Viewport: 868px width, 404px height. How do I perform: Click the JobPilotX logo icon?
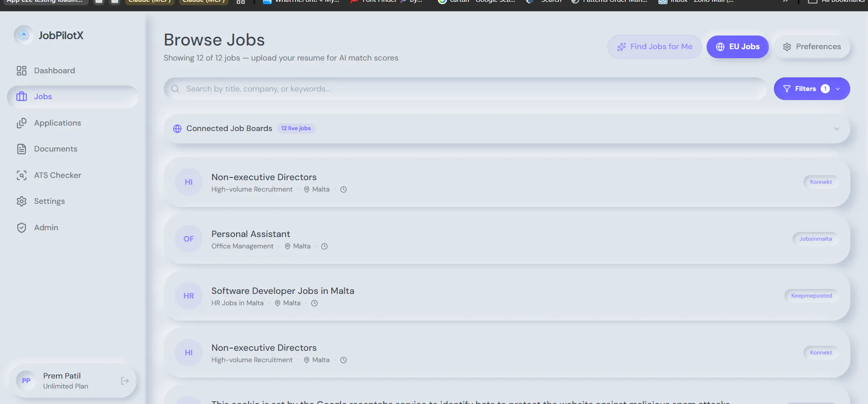pyautogui.click(x=24, y=35)
